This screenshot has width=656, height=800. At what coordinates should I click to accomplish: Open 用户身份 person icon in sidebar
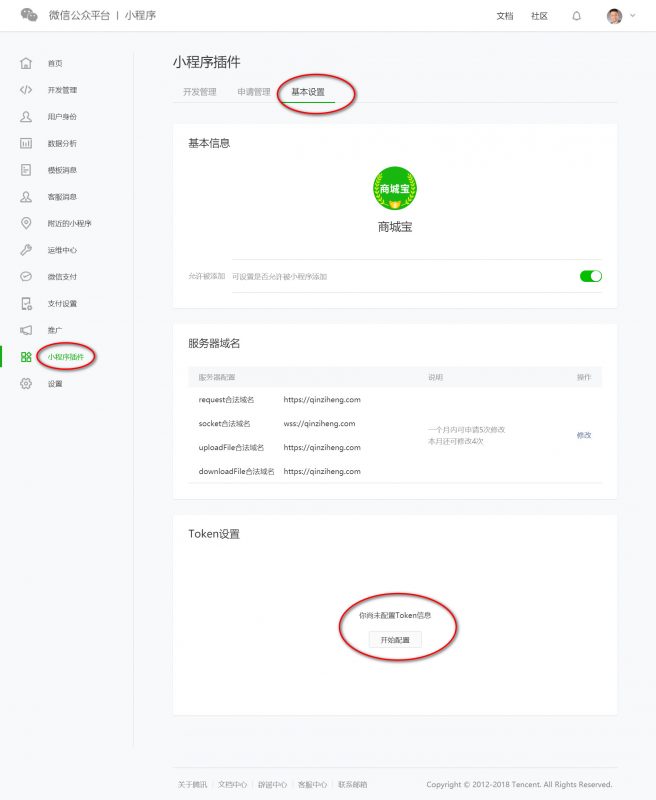click(x=26, y=116)
